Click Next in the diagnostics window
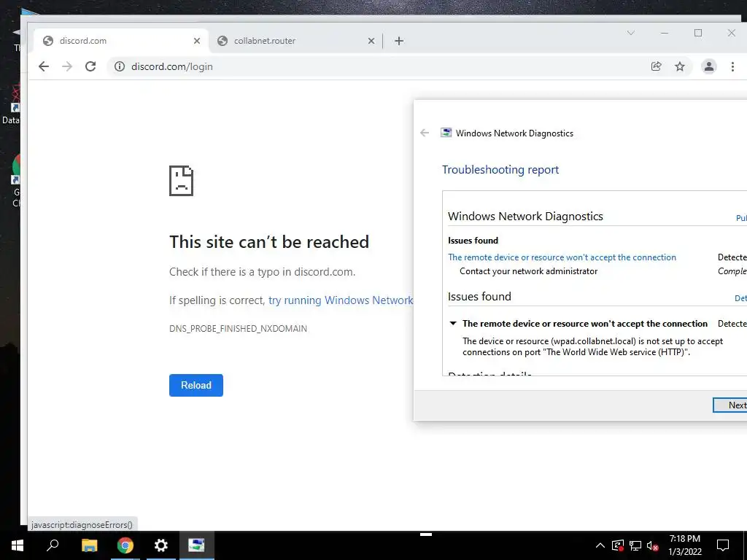Image resolution: width=747 pixels, height=560 pixels. pyautogui.click(x=729, y=405)
